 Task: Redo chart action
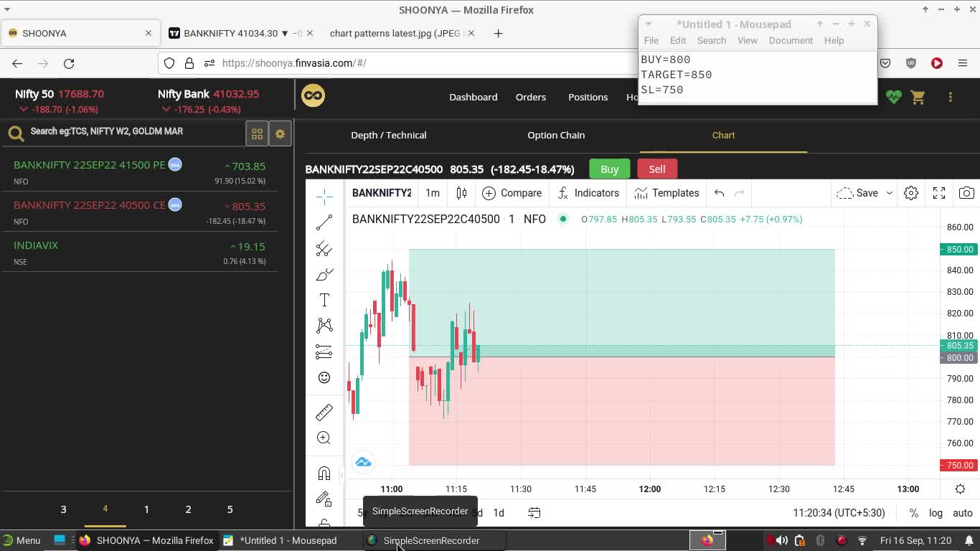[x=740, y=193]
